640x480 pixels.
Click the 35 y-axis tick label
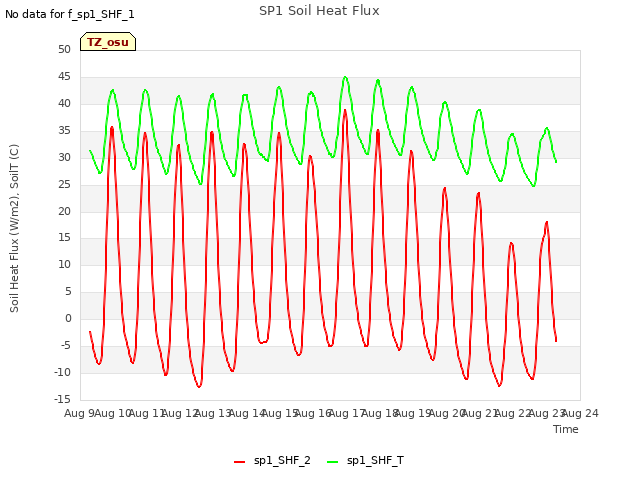coord(64,130)
